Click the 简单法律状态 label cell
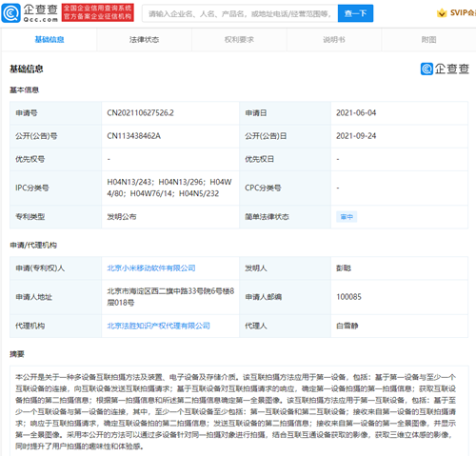The image size is (476, 456). (x=286, y=217)
